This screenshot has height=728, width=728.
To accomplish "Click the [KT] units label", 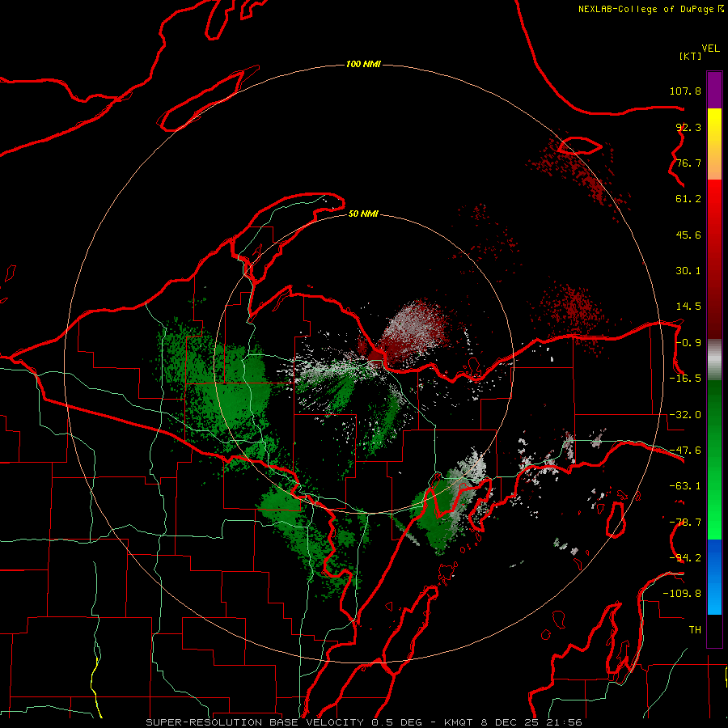I will point(690,56).
